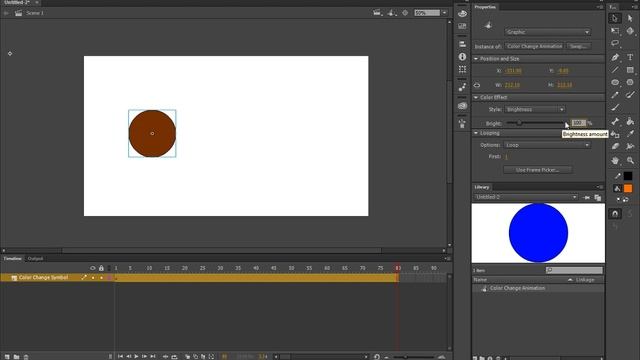Select the Library panel tab

click(x=482, y=187)
